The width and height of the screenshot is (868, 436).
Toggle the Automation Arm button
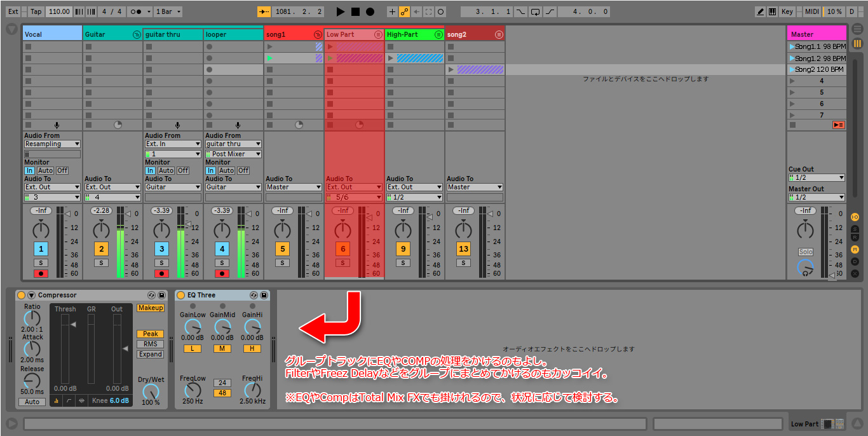404,11
